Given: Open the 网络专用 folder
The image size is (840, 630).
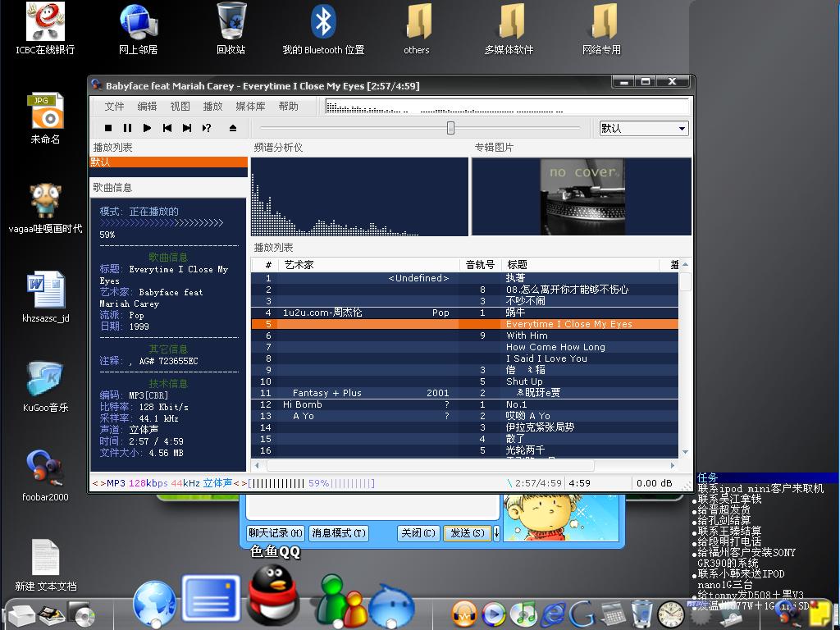Looking at the screenshot, I should point(602,29).
